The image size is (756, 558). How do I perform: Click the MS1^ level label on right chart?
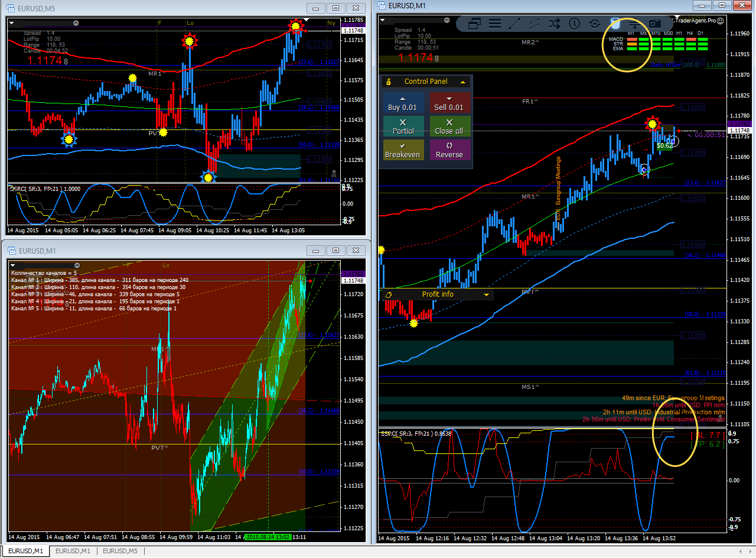[530, 387]
